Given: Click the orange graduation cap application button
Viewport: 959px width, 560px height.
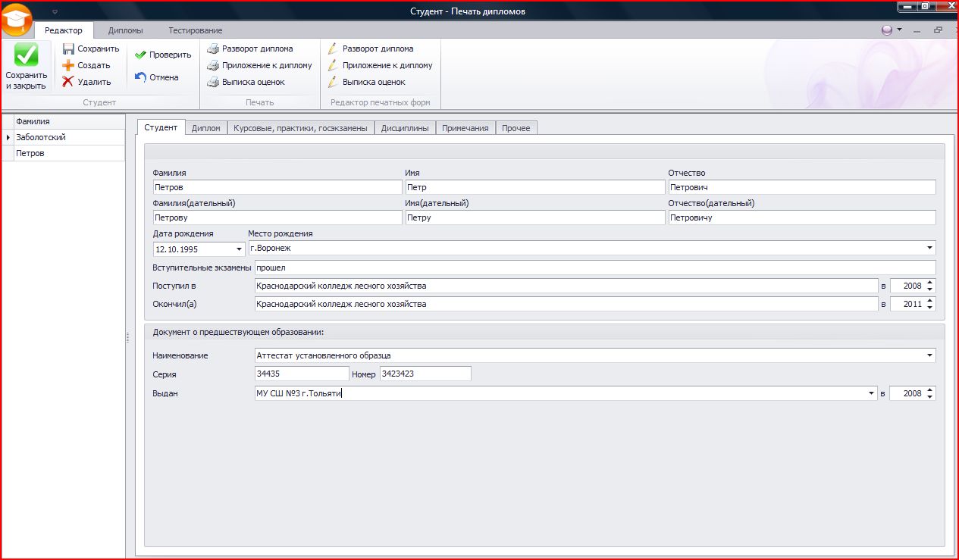Looking at the screenshot, I should tap(17, 20).
